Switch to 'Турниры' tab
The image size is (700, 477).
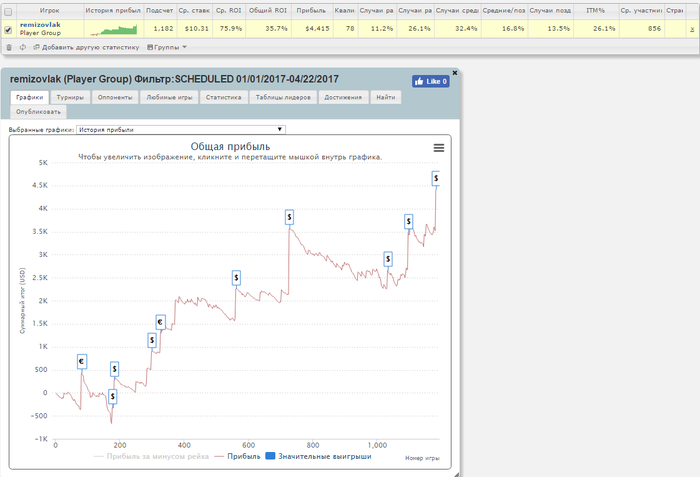coord(70,97)
